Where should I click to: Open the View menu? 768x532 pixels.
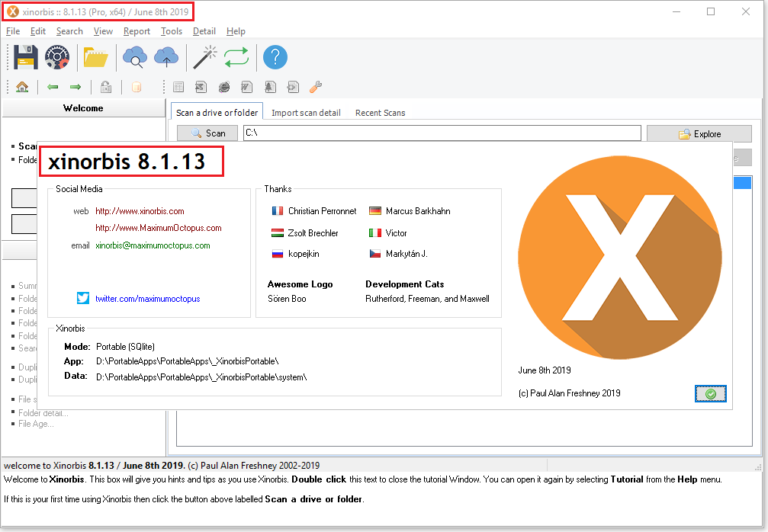pyautogui.click(x=103, y=31)
